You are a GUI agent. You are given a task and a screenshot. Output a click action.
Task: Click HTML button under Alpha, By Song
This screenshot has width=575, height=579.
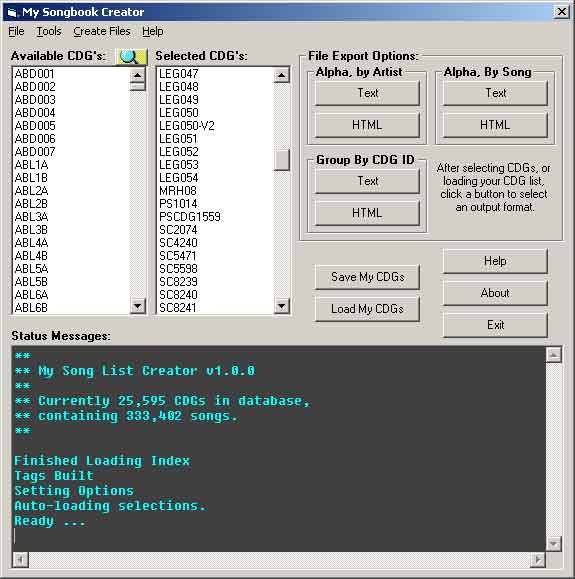coord(495,125)
